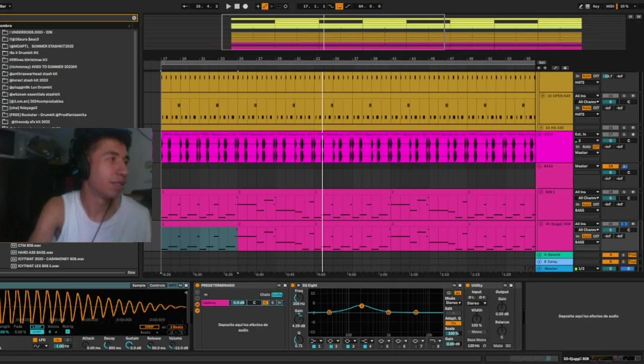Switch to the Controls tab in Simpler
This screenshot has width=644, height=364.
point(157,286)
